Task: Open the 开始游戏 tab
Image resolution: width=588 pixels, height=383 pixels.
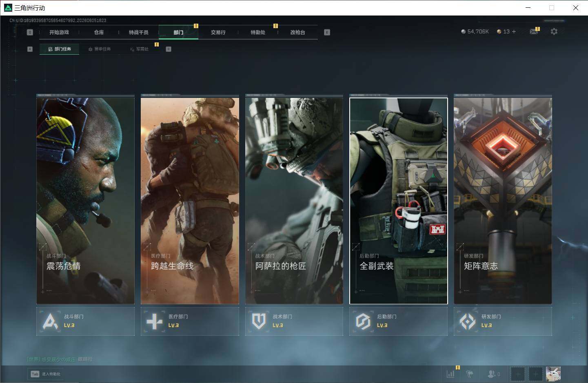Action: coord(59,32)
